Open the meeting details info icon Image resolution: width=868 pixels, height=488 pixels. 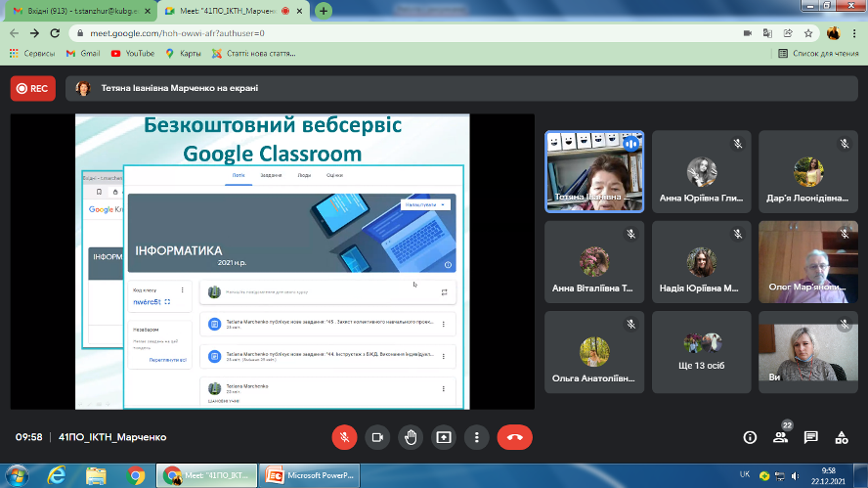pos(750,437)
